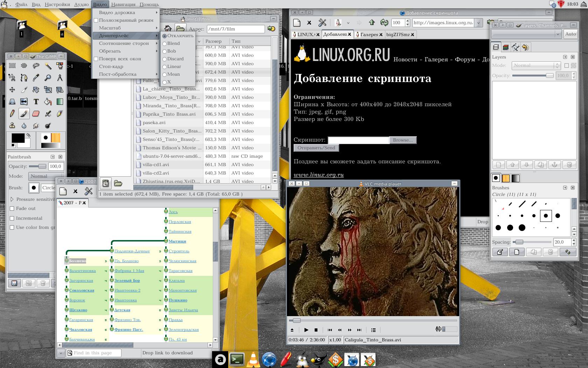Click the home icon in file manager toolbar
Image resolution: width=588 pixels, height=368 pixels.
(168, 28)
